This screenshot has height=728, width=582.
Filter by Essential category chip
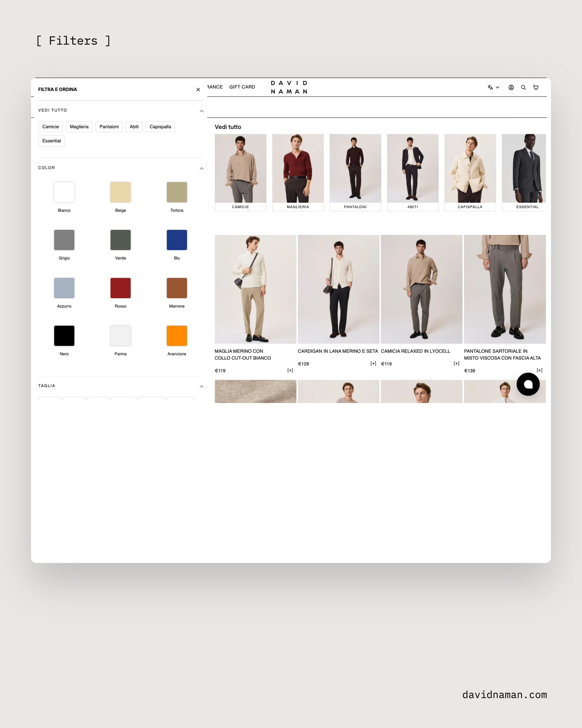click(52, 141)
